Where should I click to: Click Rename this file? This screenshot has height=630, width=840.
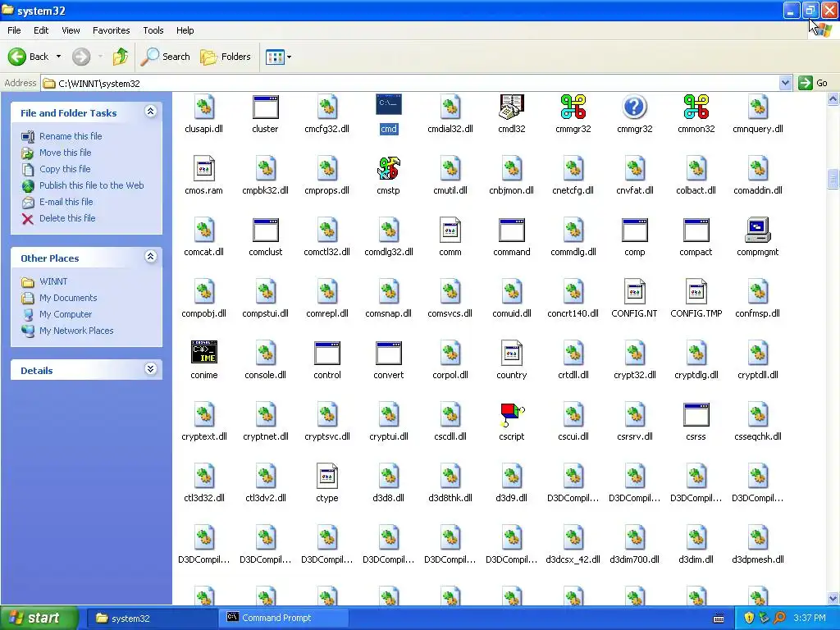(71, 136)
